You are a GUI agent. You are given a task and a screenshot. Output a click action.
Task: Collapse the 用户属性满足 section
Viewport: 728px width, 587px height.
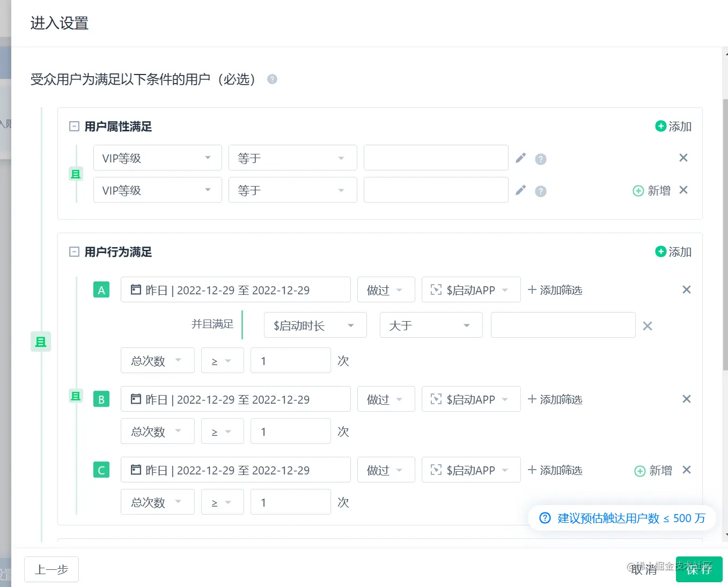click(x=74, y=127)
